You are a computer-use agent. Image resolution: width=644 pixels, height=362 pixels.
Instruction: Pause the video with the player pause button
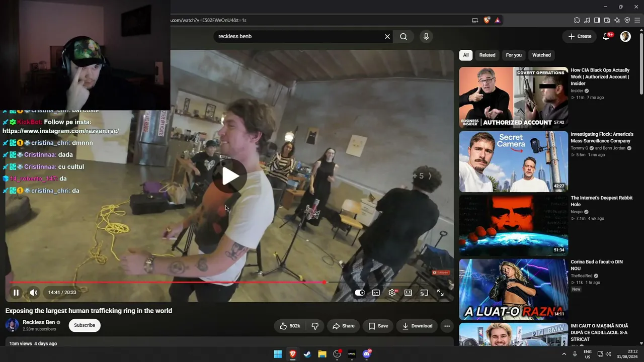coord(16,293)
